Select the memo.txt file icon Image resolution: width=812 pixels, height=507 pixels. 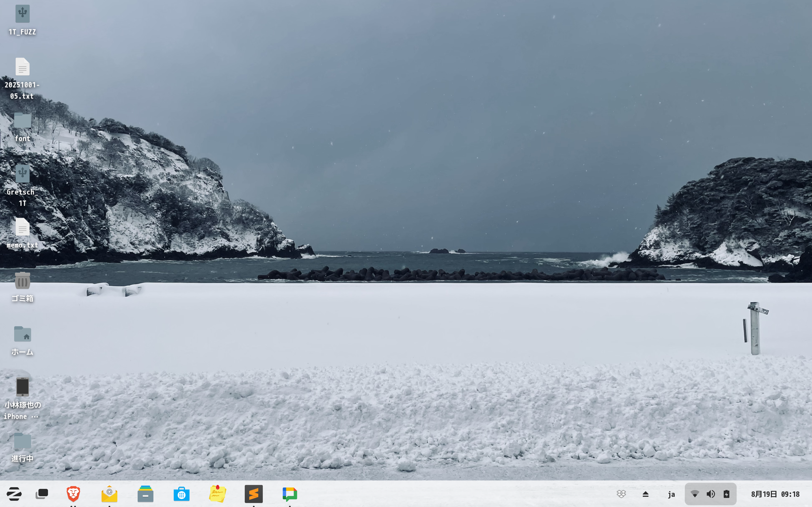coord(22,227)
